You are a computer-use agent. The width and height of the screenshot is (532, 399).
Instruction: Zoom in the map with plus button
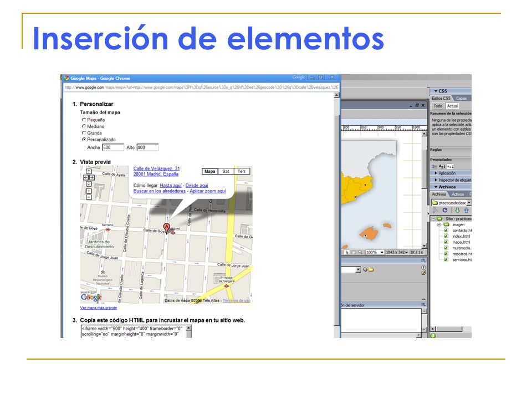pyautogui.click(x=89, y=191)
